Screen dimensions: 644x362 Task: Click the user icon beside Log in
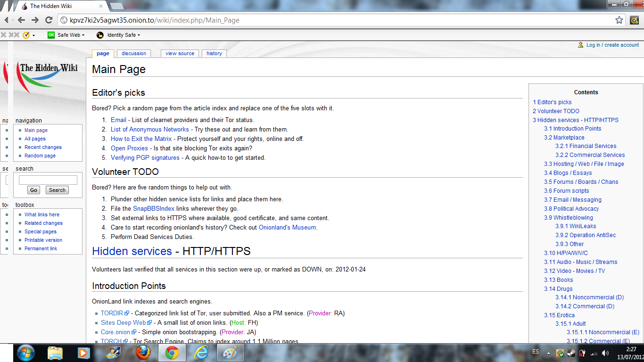pos(581,45)
